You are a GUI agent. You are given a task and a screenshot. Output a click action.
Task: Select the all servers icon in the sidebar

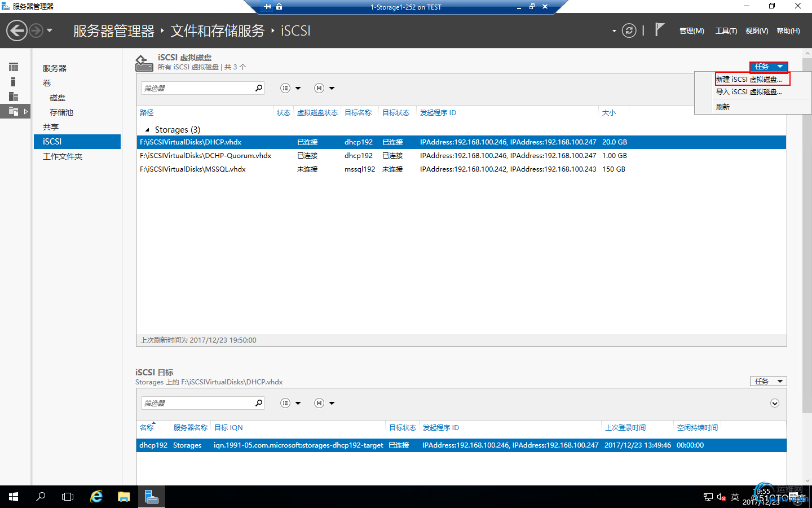14,97
